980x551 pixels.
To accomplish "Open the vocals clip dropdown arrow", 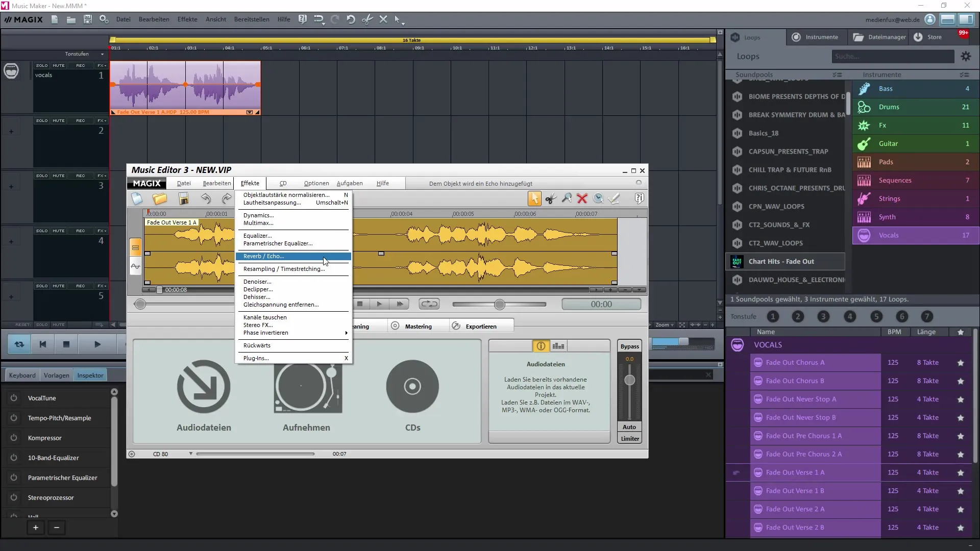I will click(x=250, y=112).
